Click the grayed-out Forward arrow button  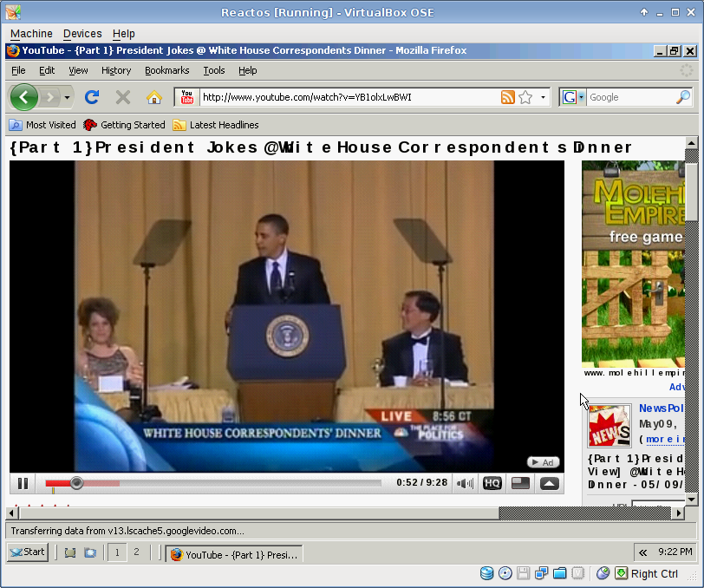[x=50, y=97]
